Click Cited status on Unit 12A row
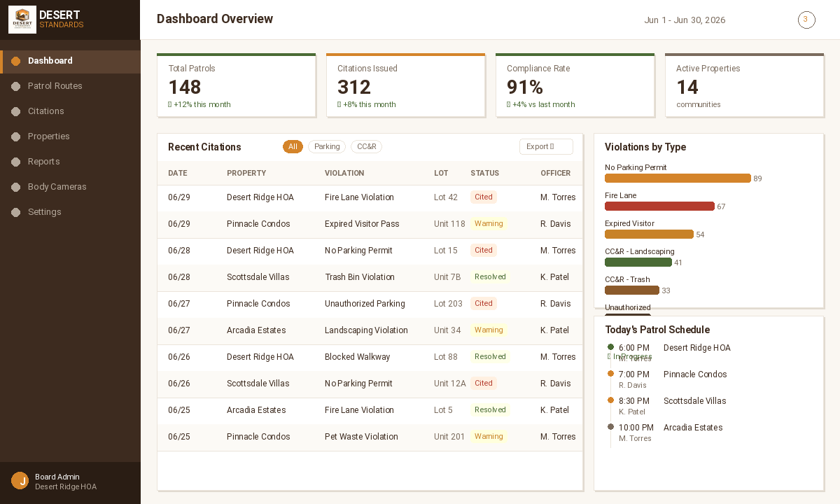Viewport: 840px width, 504px height. pyautogui.click(x=484, y=384)
